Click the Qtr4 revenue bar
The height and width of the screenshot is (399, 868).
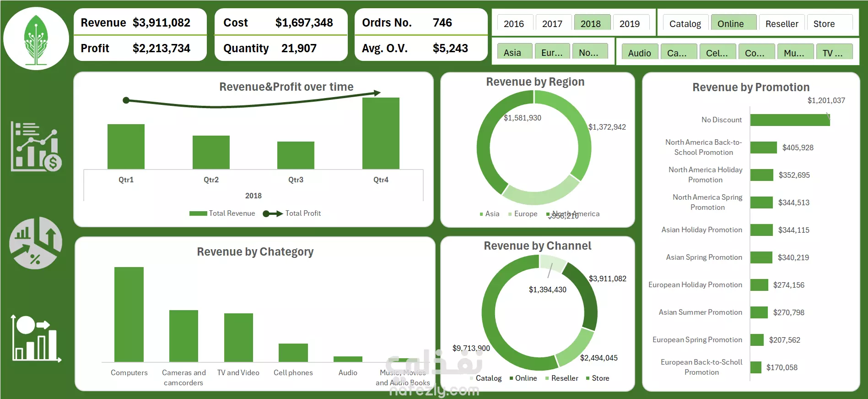[x=381, y=133]
